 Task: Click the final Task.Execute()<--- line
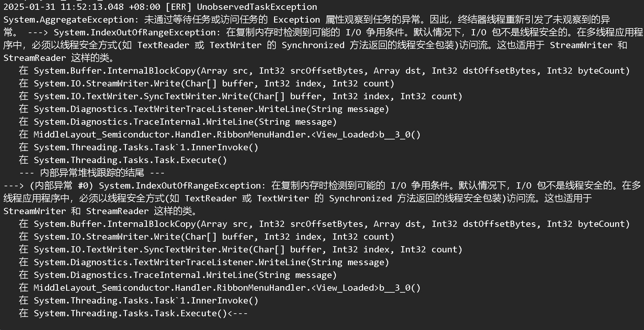coord(133,313)
